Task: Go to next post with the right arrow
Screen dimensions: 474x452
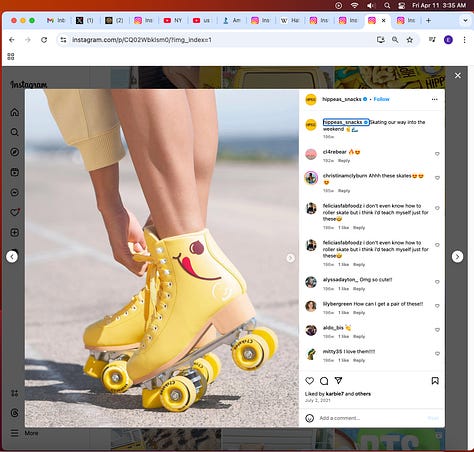Action: [457, 257]
